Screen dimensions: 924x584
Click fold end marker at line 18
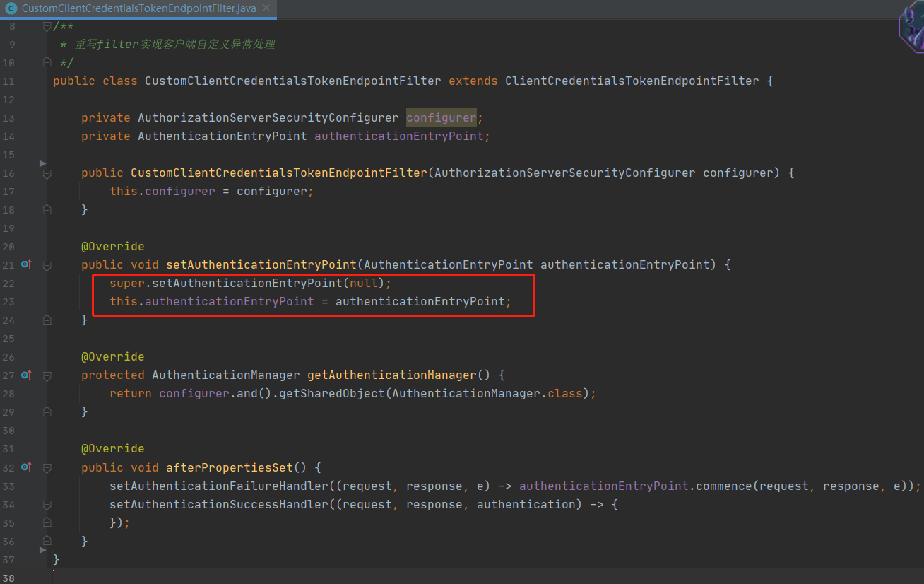pos(47,209)
